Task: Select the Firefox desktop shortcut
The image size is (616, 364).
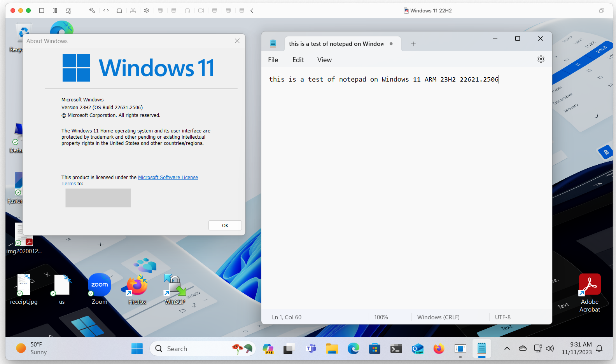Action: [x=137, y=289]
